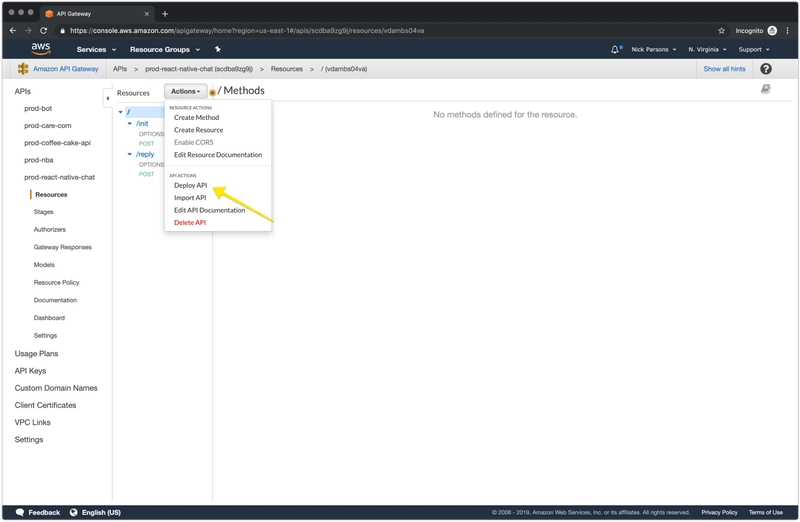
Task: Click the Amazon API Gateway breadcrumb link
Action: click(65, 69)
